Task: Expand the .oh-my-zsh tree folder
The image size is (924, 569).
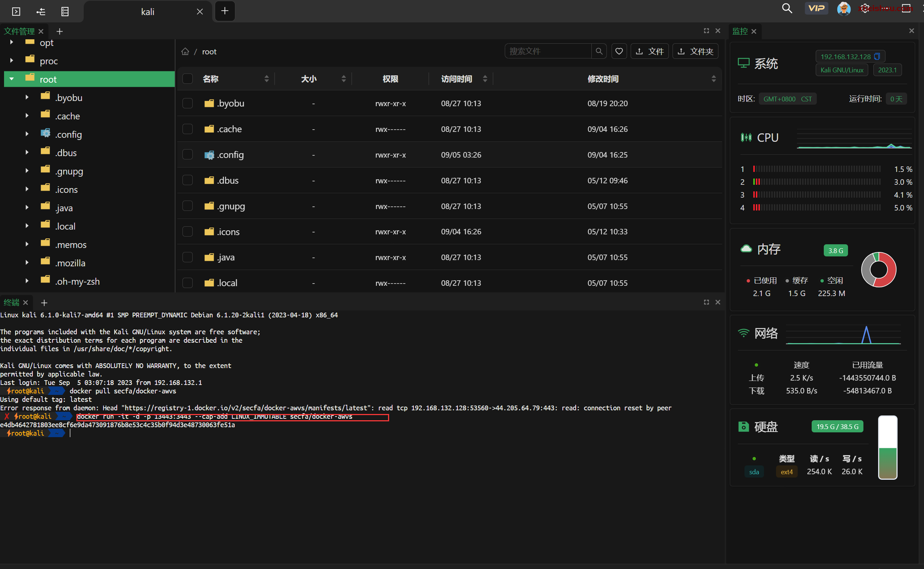Action: [x=27, y=281]
